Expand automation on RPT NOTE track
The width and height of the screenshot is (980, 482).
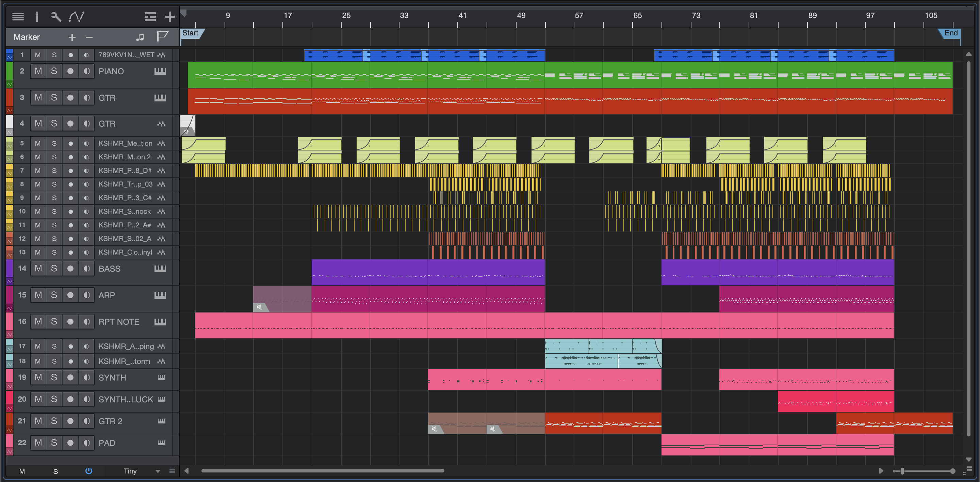coord(10,335)
